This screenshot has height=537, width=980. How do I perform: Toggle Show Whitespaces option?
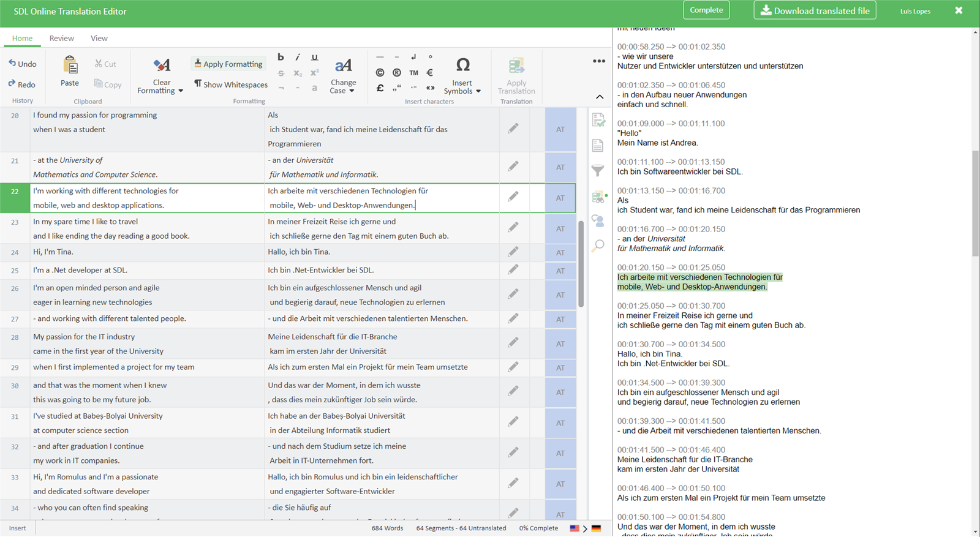click(x=231, y=84)
